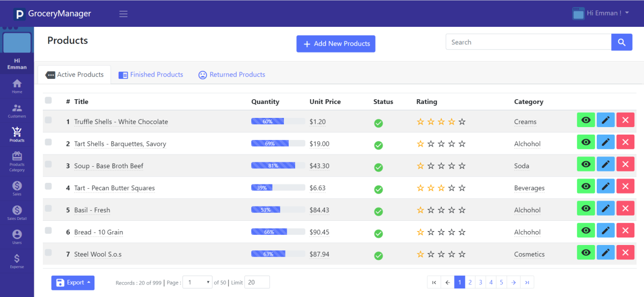Open Products Category in sidebar
Image resolution: width=644 pixels, height=297 pixels.
pos(17,162)
